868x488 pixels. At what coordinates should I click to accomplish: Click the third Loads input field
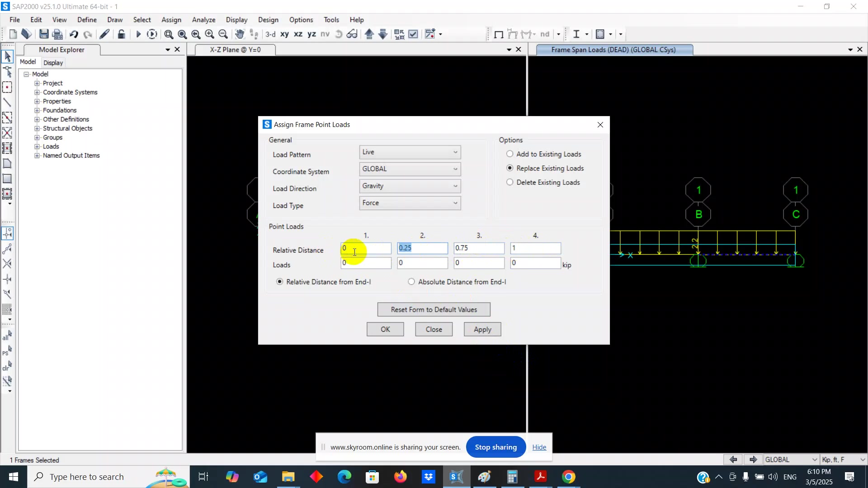[x=479, y=263]
